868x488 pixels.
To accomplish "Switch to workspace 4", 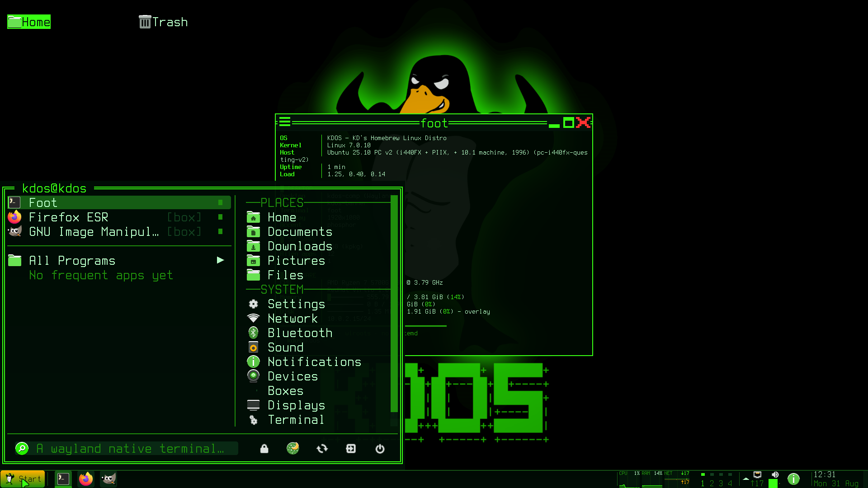I will (730, 480).
